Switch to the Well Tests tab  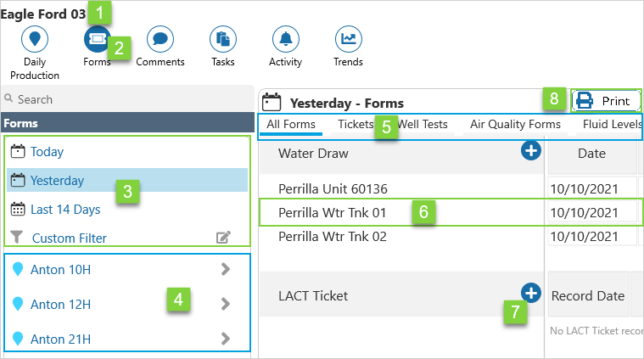(423, 125)
